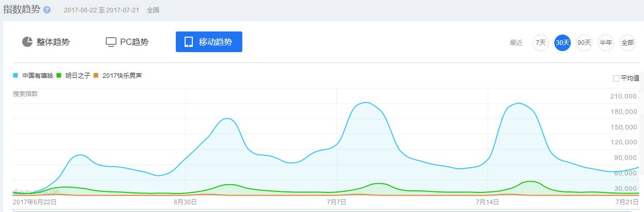Screen dimensions: 644x212
Task: Switch to the PC趋势 tab
Action: 134,42
